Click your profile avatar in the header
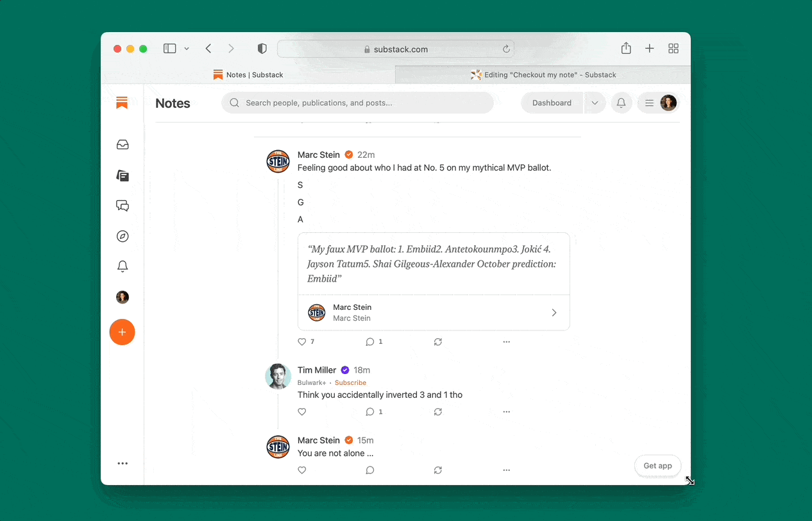 click(x=668, y=103)
